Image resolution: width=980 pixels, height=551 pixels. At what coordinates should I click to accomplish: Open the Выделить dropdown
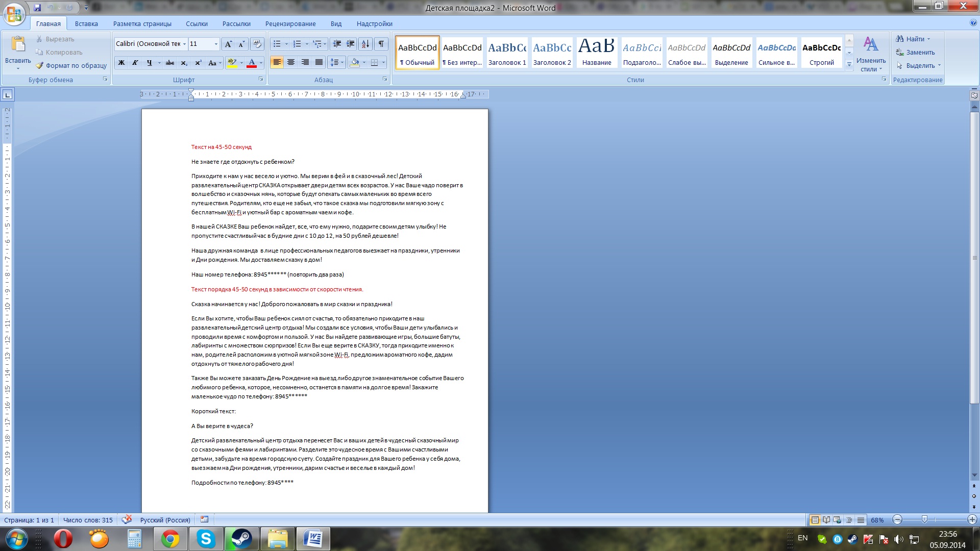tap(919, 65)
